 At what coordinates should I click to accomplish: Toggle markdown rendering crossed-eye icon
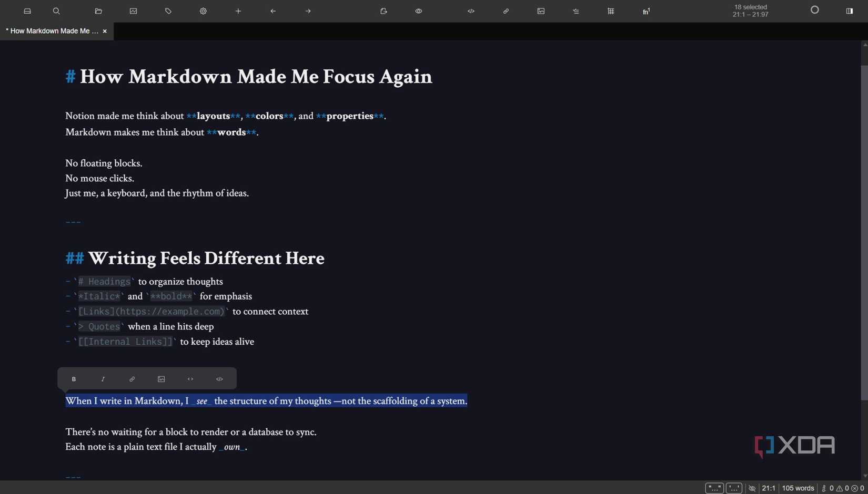[752, 488]
